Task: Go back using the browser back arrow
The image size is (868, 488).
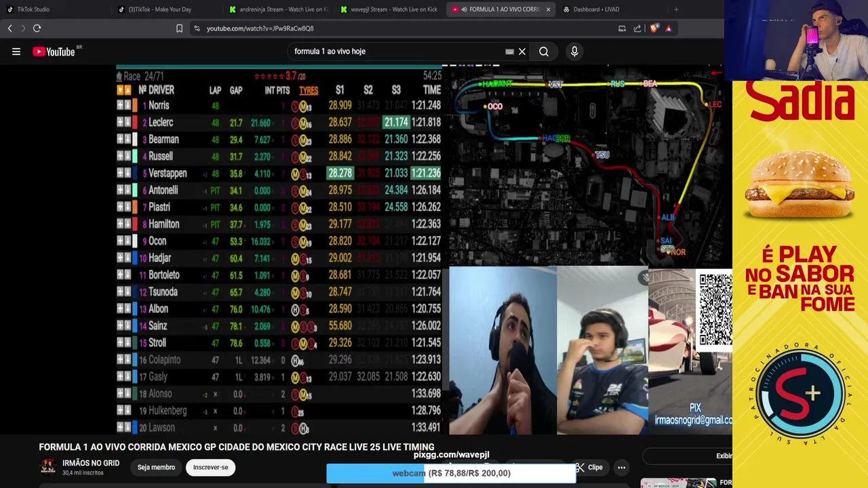Action: tap(9, 28)
